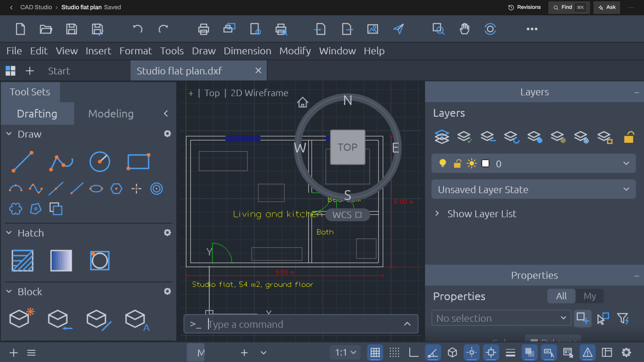The height and width of the screenshot is (362, 644).
Task: Toggle lineweight display in status bar
Action: (510, 353)
